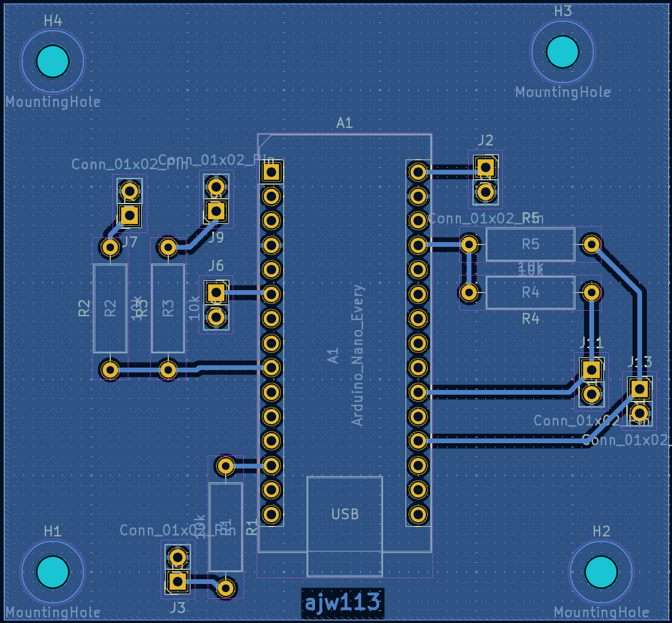Select the J6 round lower pad
This screenshot has width=672, height=623.
(x=216, y=317)
